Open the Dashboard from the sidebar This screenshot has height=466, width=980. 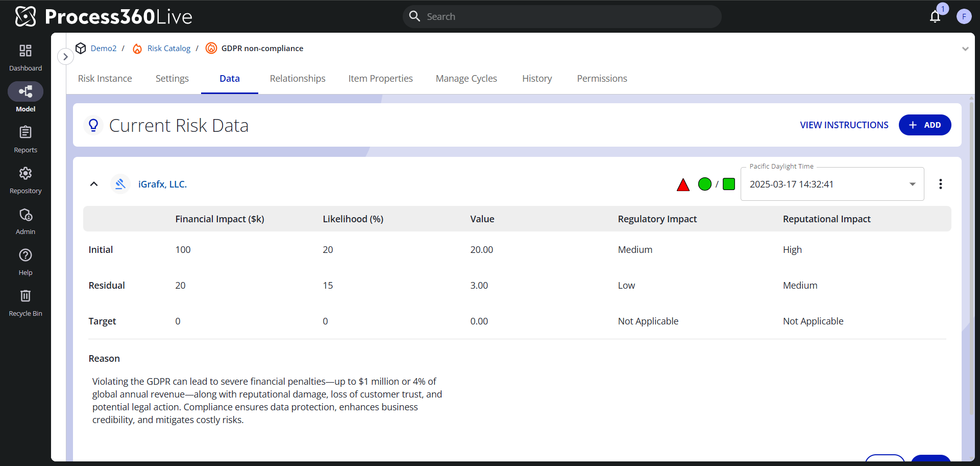tap(26, 57)
